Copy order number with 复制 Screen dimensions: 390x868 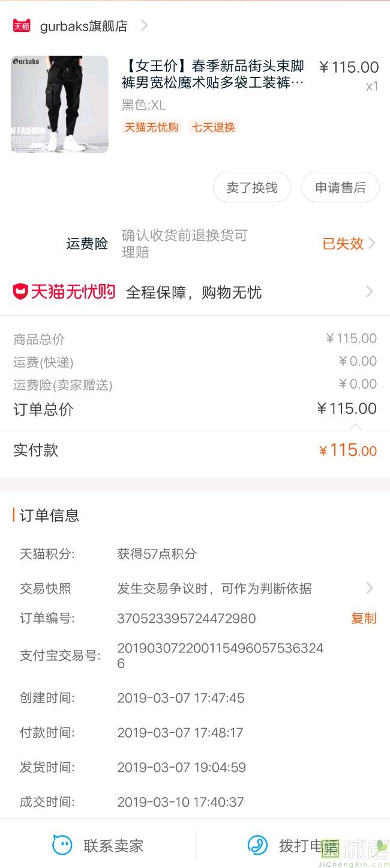point(364,618)
